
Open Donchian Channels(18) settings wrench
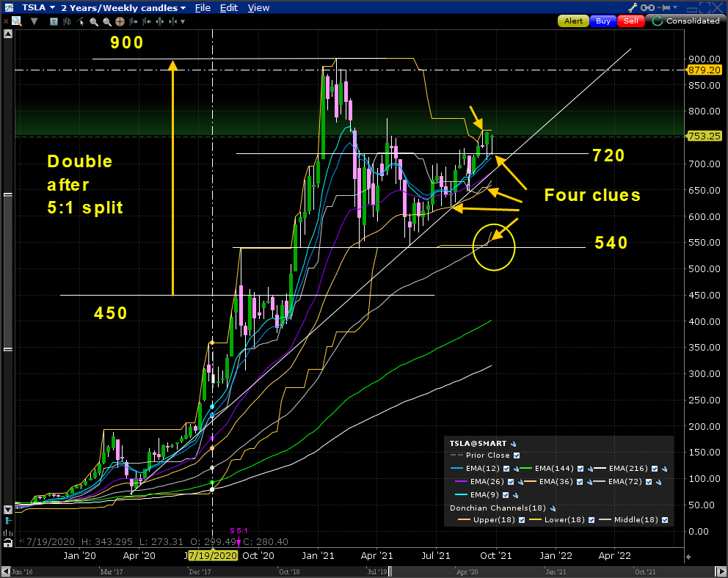click(553, 508)
